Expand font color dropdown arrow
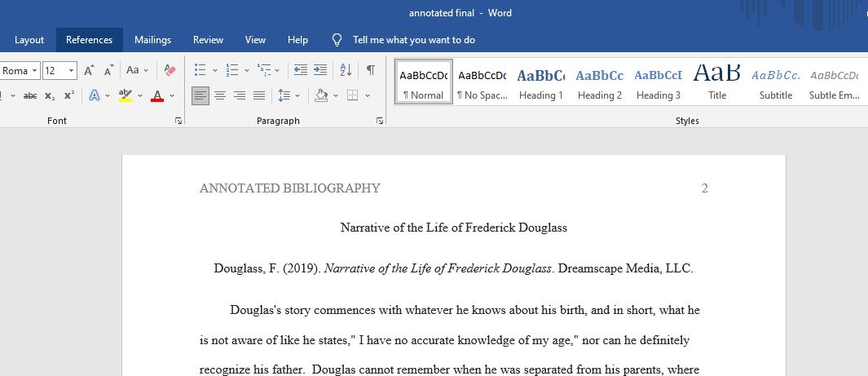 pyautogui.click(x=172, y=95)
